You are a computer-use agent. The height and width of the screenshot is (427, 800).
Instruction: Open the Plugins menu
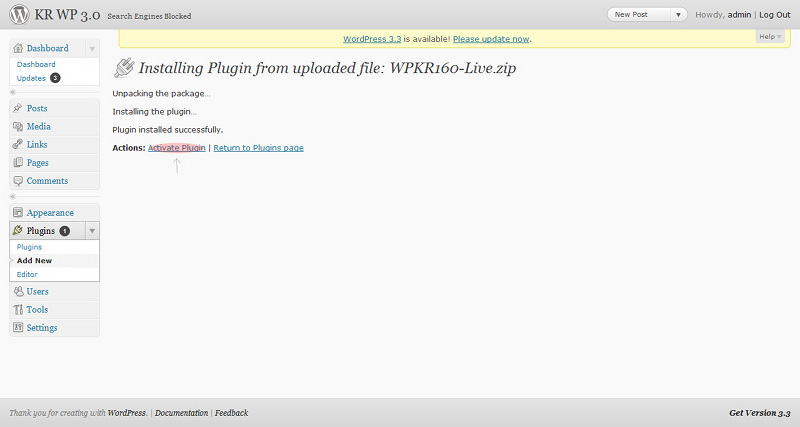41,231
